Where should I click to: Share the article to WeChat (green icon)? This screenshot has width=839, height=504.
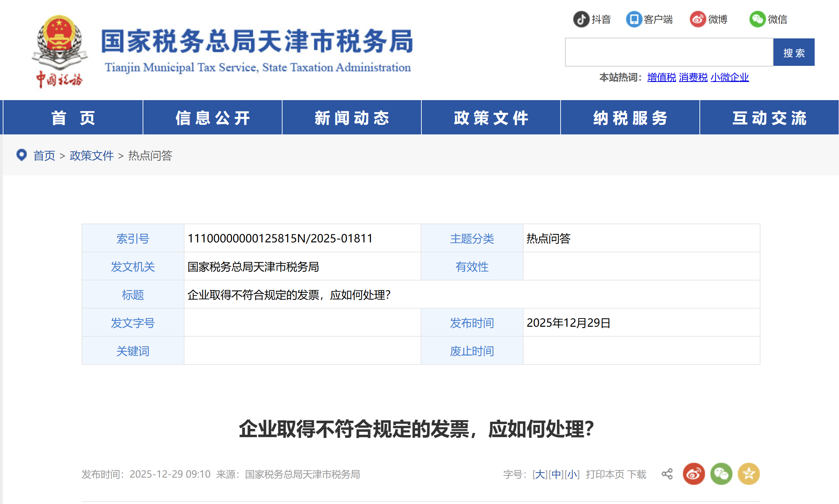721,474
